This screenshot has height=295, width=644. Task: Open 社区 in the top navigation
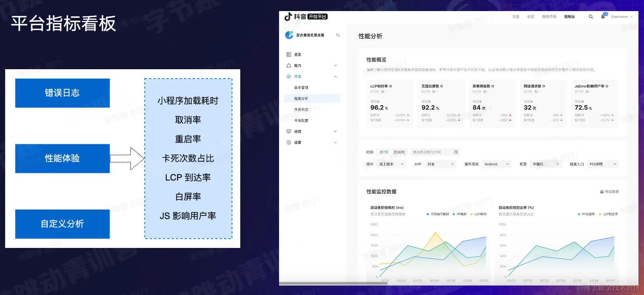(x=530, y=17)
